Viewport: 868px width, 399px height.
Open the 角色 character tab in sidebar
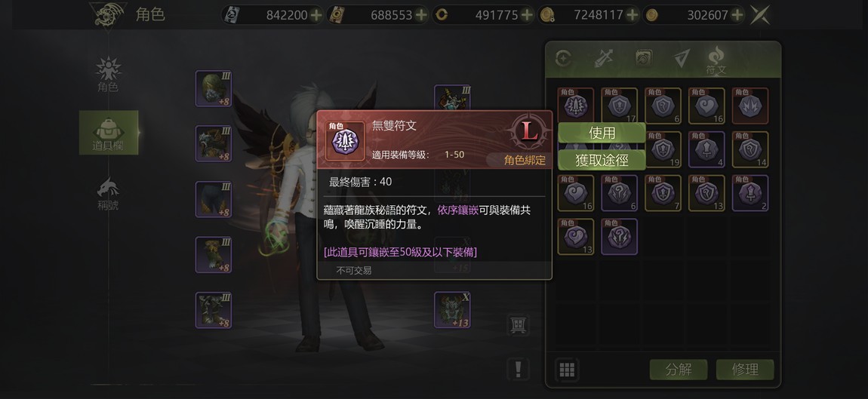(x=108, y=74)
